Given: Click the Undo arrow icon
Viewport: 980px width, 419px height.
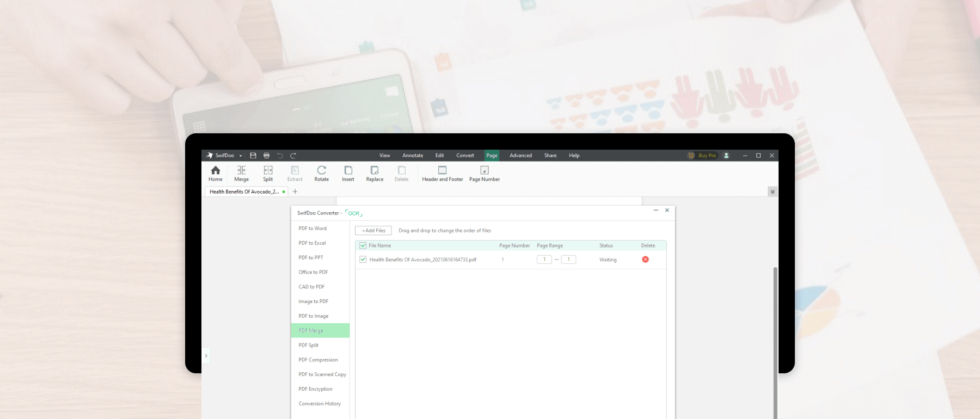Looking at the screenshot, I should [280, 156].
